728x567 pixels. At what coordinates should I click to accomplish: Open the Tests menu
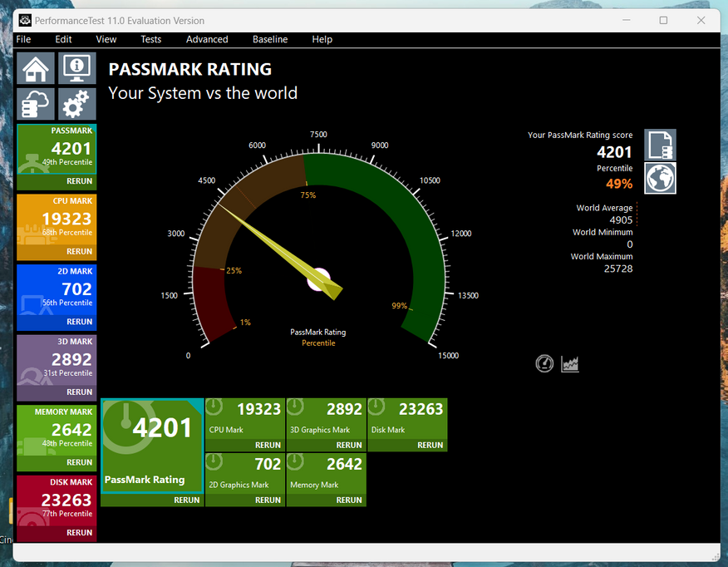click(151, 39)
